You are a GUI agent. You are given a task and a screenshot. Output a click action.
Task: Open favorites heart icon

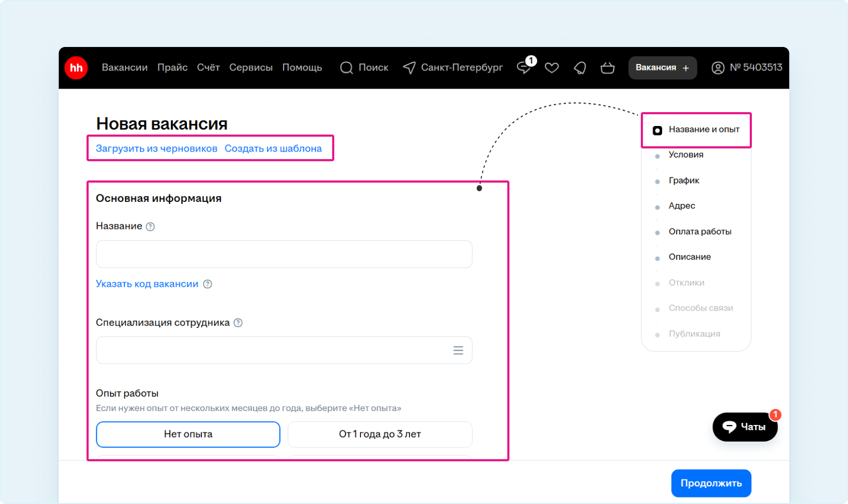[552, 68]
